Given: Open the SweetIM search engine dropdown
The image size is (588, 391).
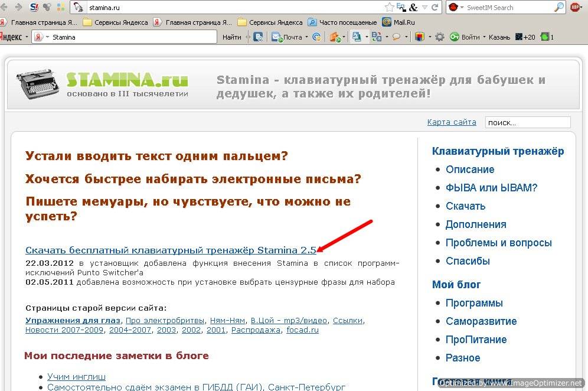Looking at the screenshot, I should point(462,7).
